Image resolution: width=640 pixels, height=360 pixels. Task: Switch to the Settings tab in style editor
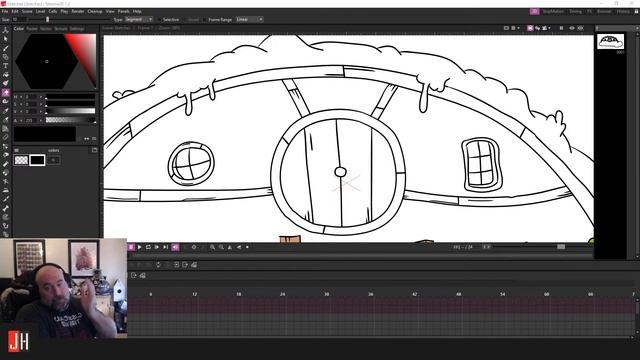[77, 29]
